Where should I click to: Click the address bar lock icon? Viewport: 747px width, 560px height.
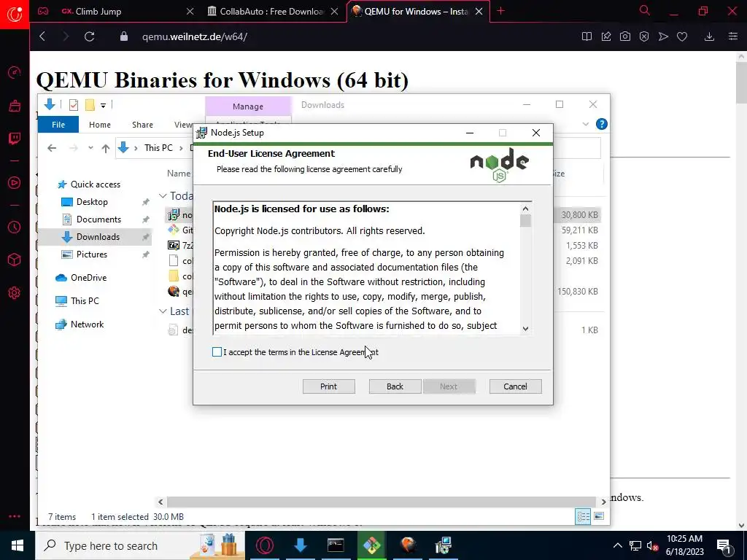(124, 36)
